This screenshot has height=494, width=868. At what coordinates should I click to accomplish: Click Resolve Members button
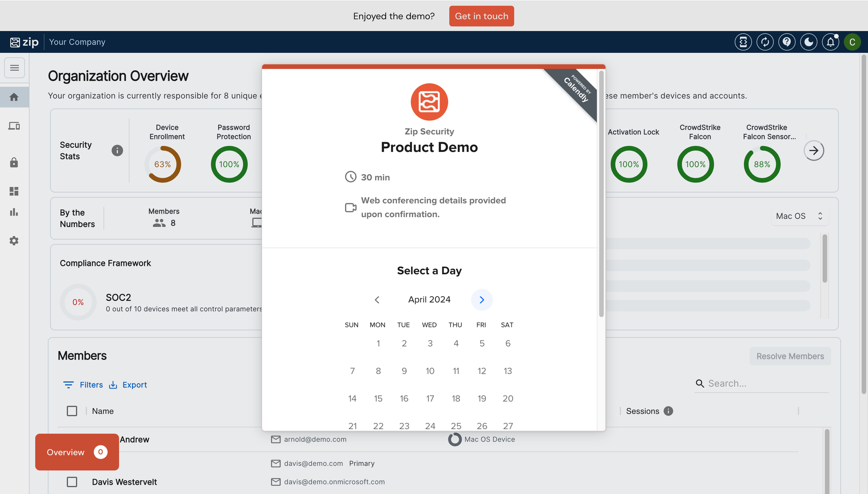point(790,356)
